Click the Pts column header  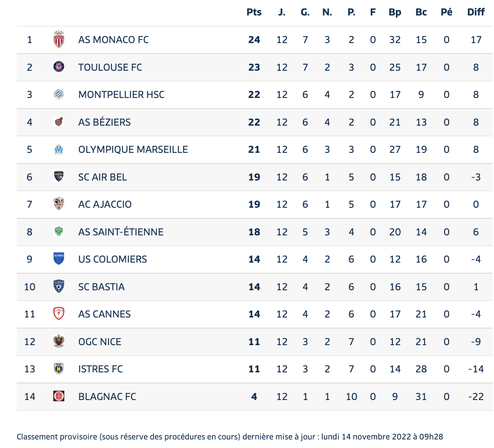tap(254, 12)
